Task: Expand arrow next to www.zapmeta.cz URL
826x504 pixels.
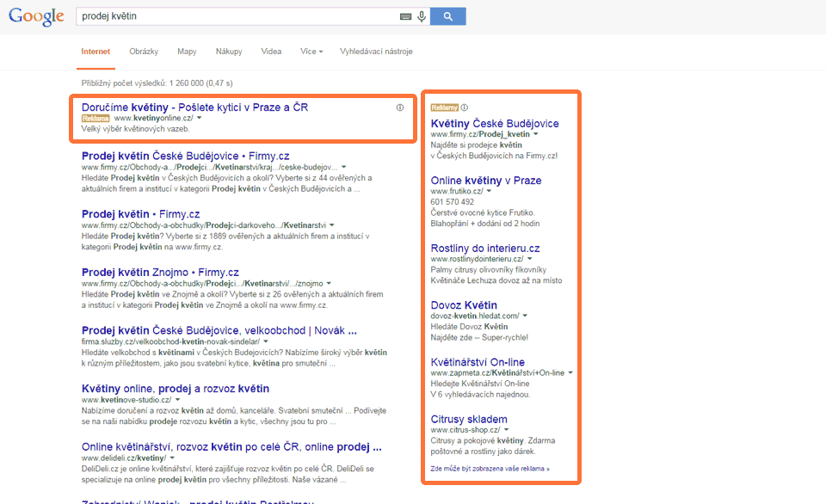Action: (x=570, y=373)
